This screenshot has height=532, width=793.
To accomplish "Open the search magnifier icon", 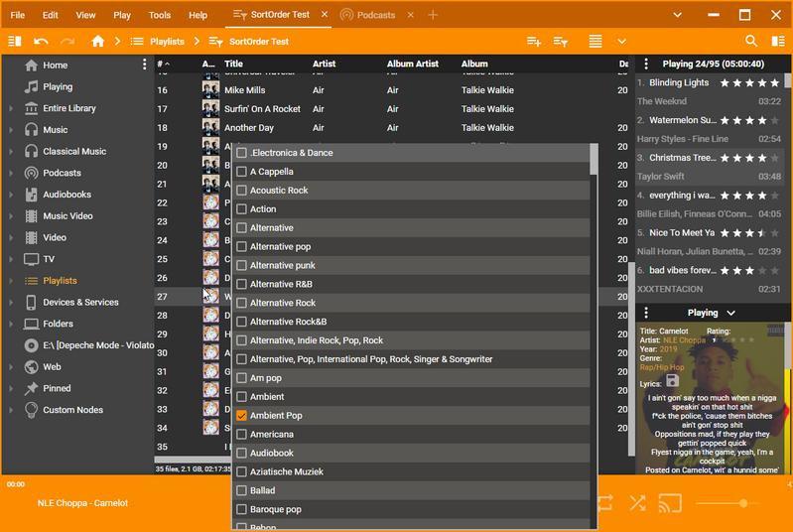I will (751, 42).
